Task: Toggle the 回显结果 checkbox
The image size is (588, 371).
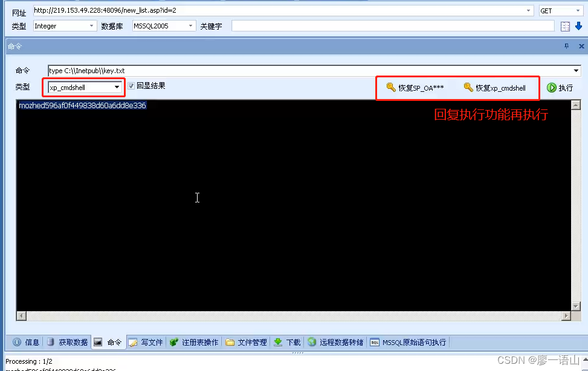Action: (x=131, y=86)
